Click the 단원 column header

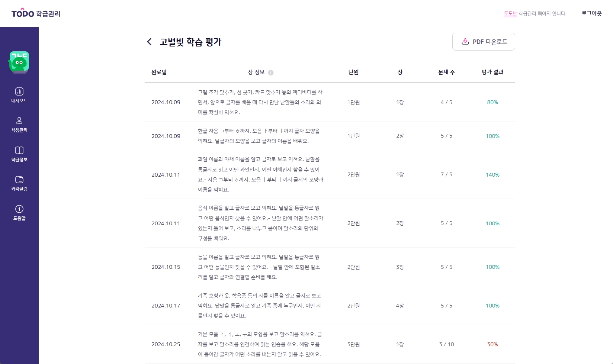tap(353, 72)
